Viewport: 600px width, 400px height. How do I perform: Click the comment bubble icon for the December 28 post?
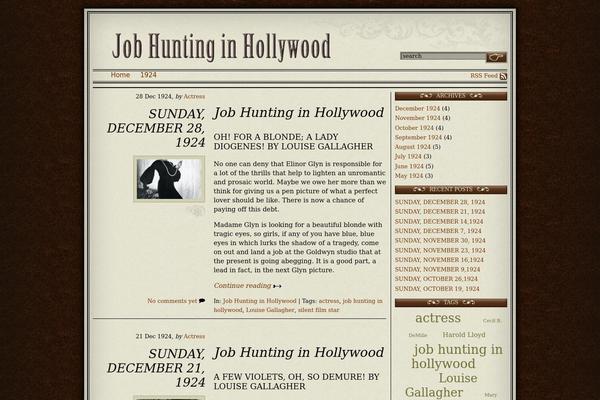(202, 301)
